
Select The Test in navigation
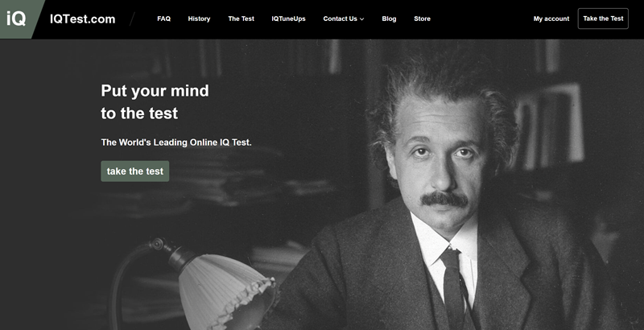point(241,19)
